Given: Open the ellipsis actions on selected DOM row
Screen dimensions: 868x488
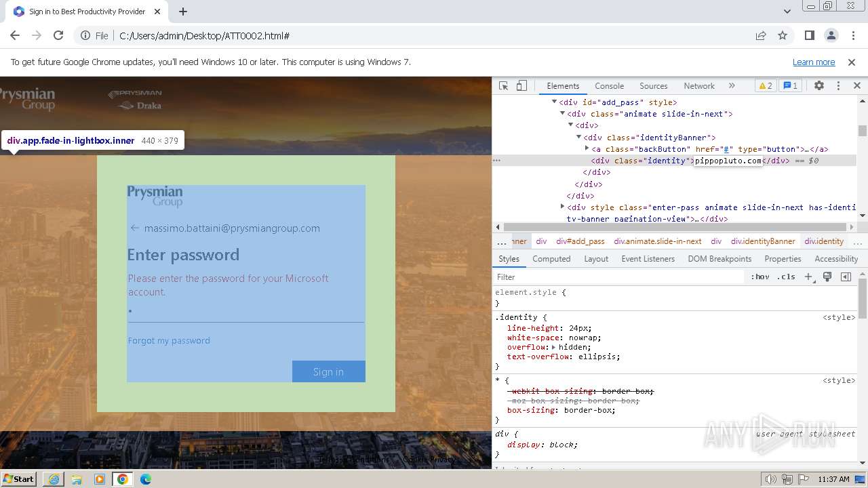Looking at the screenshot, I should point(497,161).
